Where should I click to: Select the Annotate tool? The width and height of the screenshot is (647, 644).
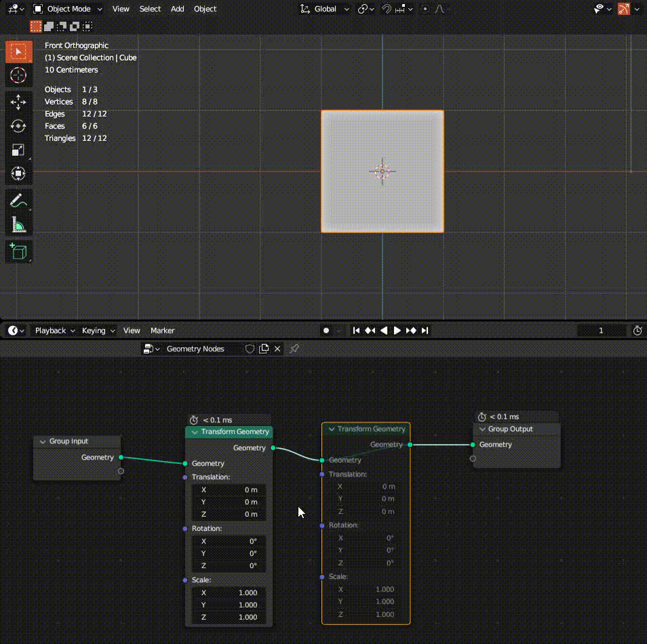pyautogui.click(x=18, y=201)
